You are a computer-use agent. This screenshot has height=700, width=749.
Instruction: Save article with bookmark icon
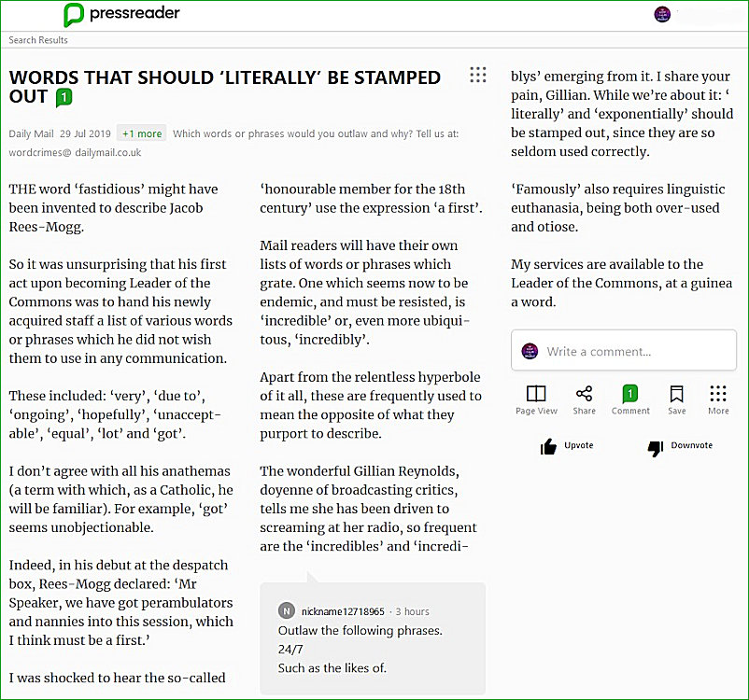click(677, 399)
